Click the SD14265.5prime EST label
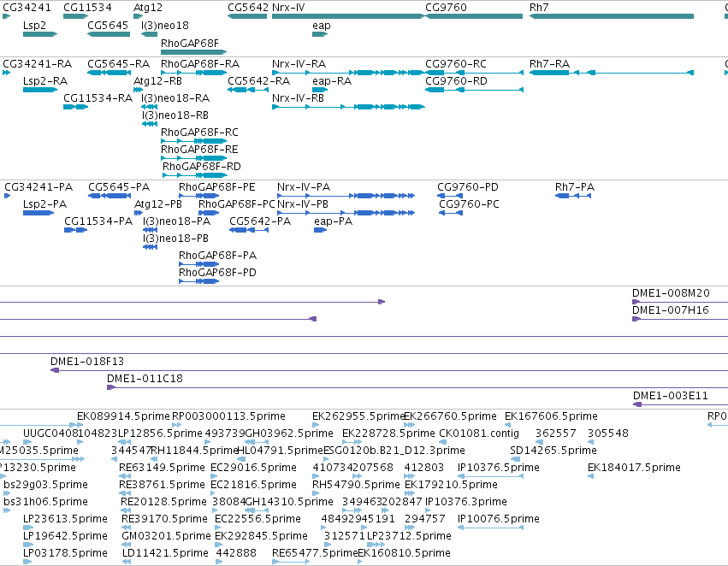 click(x=553, y=451)
